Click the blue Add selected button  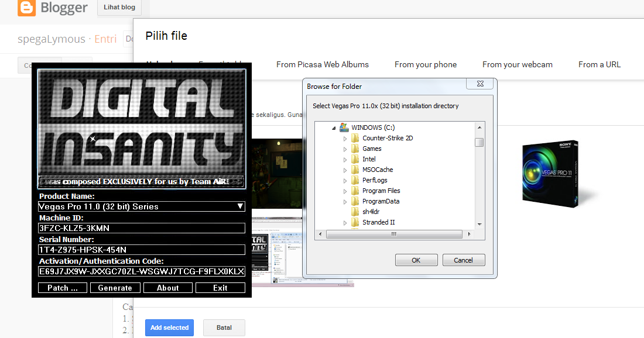[x=169, y=327]
